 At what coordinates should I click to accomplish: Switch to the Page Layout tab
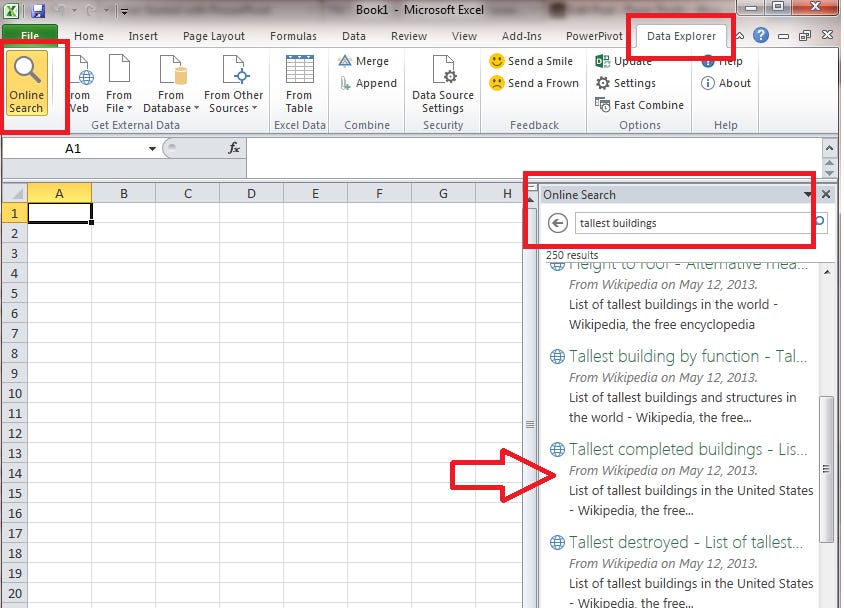(214, 36)
